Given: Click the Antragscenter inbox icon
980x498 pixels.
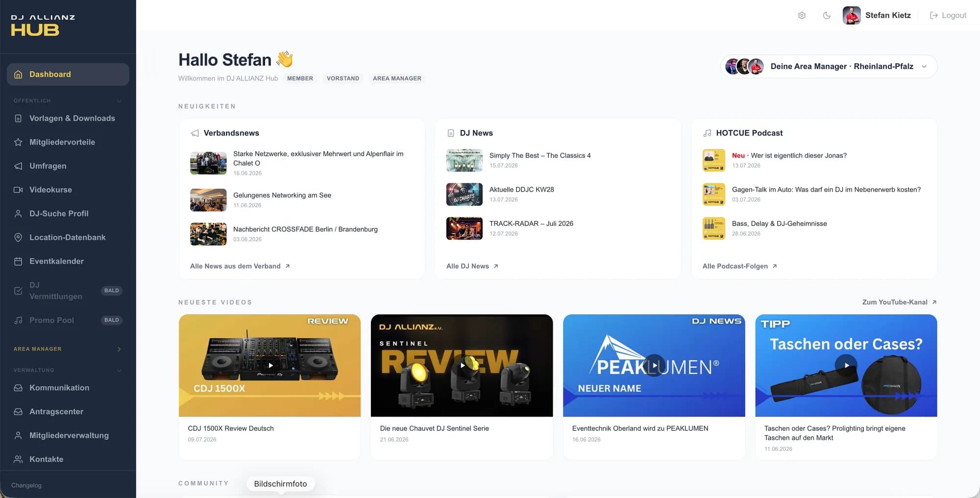Looking at the screenshot, I should (18, 412).
